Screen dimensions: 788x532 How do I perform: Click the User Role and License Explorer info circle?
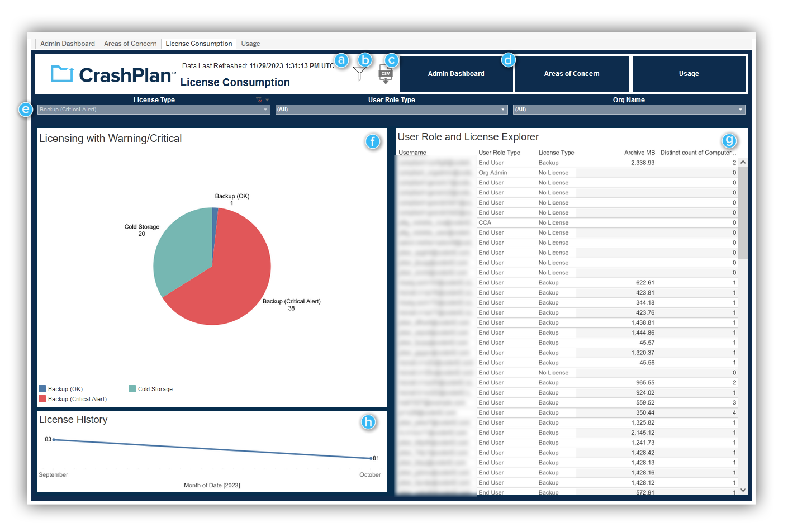[x=729, y=141]
